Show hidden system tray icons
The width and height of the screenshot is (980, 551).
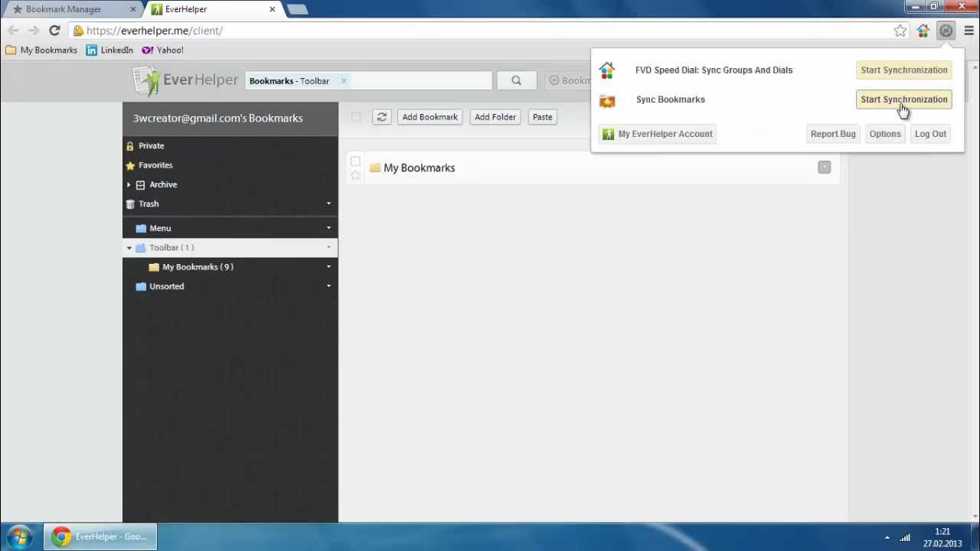click(887, 537)
